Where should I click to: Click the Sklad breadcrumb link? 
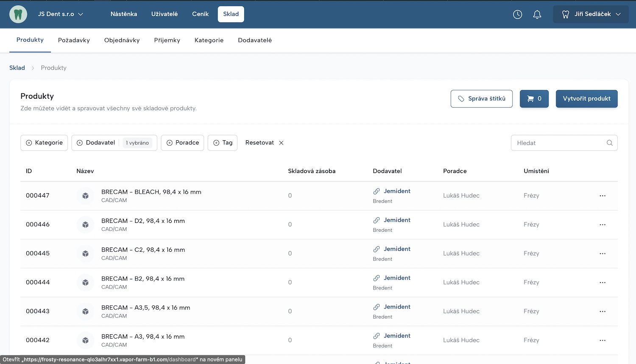pos(17,68)
